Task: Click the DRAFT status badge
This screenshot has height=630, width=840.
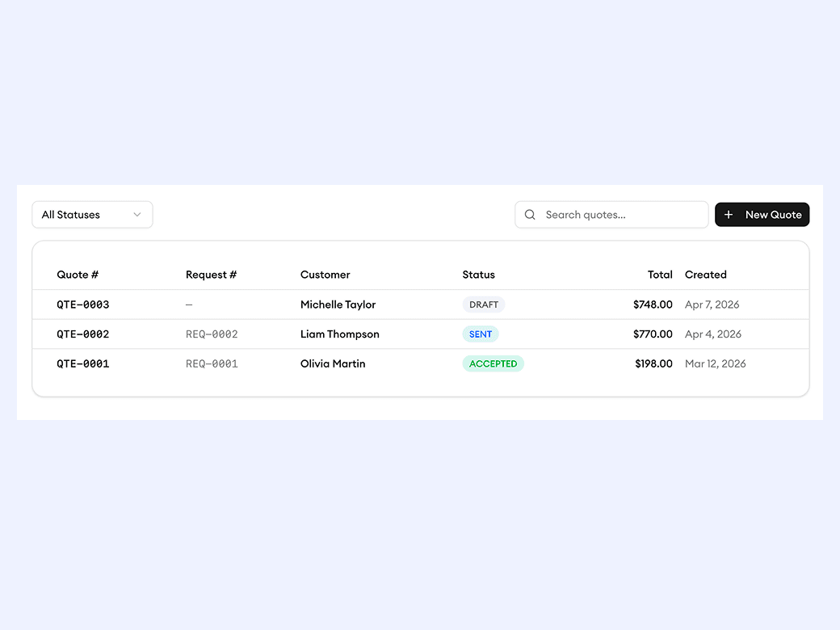Action: 484,304
